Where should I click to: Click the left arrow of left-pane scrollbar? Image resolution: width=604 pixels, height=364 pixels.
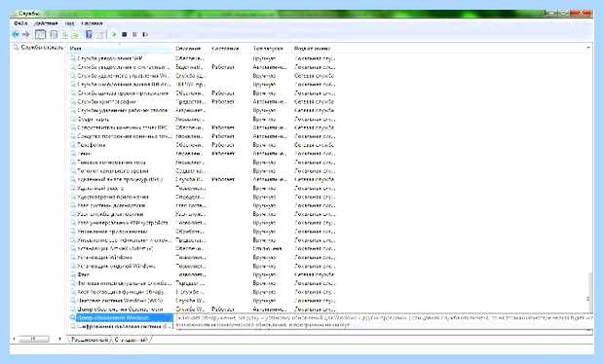click(x=15, y=339)
